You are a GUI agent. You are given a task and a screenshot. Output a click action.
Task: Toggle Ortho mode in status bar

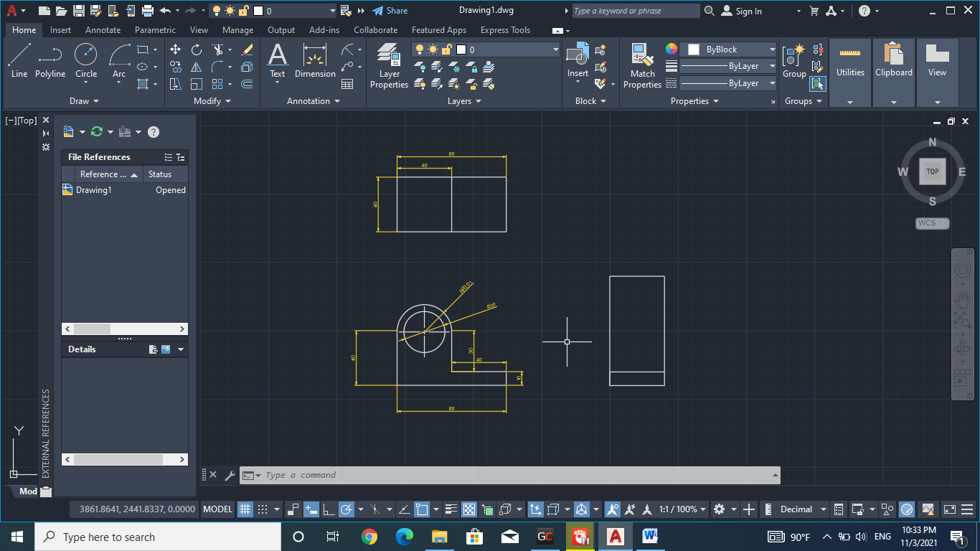[329, 509]
